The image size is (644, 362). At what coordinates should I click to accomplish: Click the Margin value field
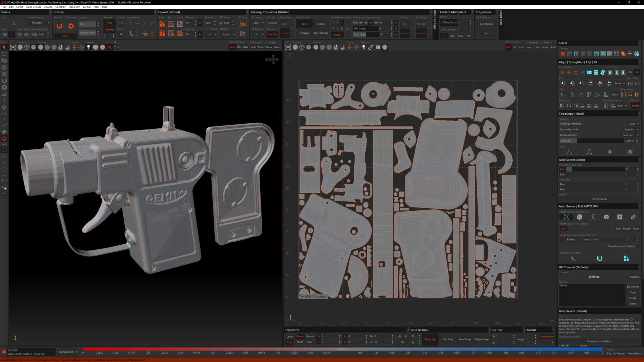coord(189,23)
